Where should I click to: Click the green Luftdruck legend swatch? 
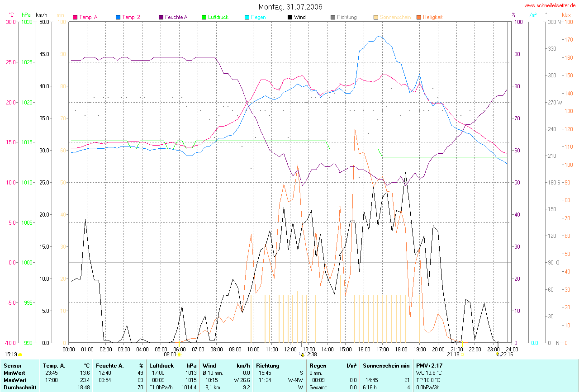pos(204,17)
